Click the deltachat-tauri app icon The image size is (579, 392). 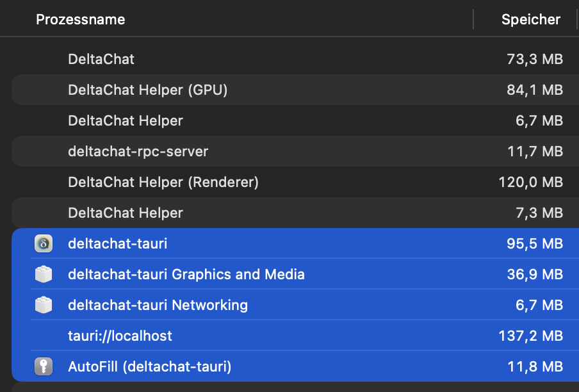[43, 243]
